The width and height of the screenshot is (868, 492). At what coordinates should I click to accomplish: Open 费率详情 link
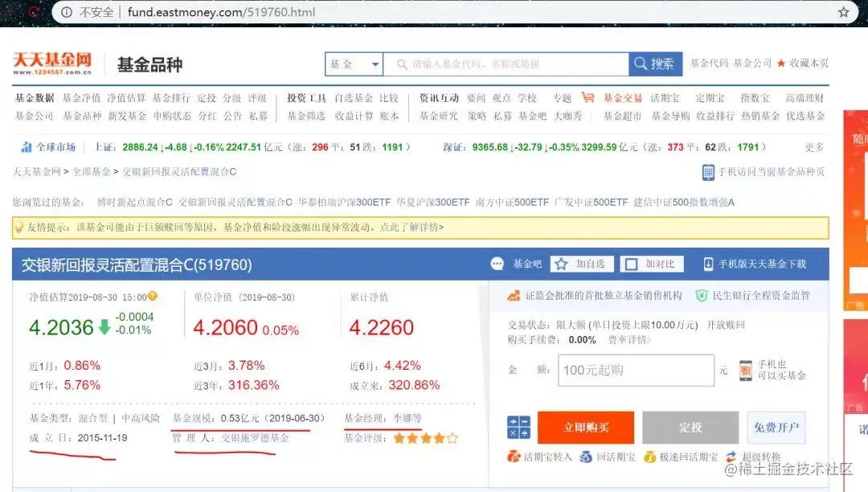click(628, 340)
